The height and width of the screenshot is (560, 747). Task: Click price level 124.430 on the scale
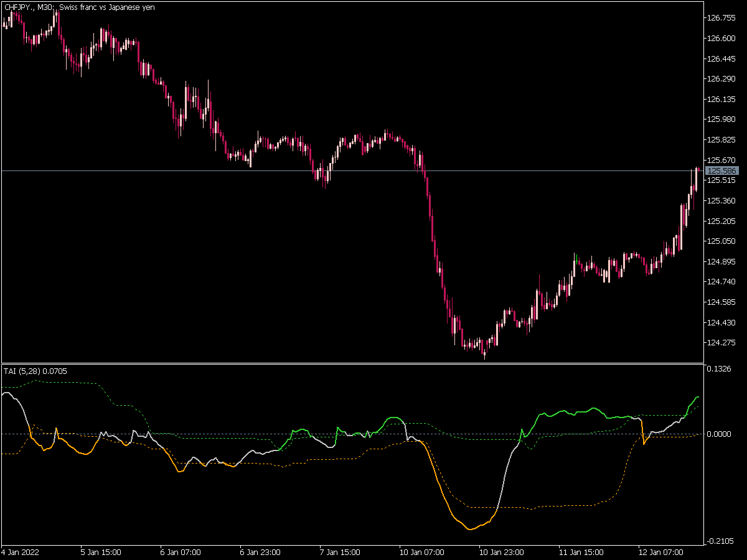[x=722, y=323]
